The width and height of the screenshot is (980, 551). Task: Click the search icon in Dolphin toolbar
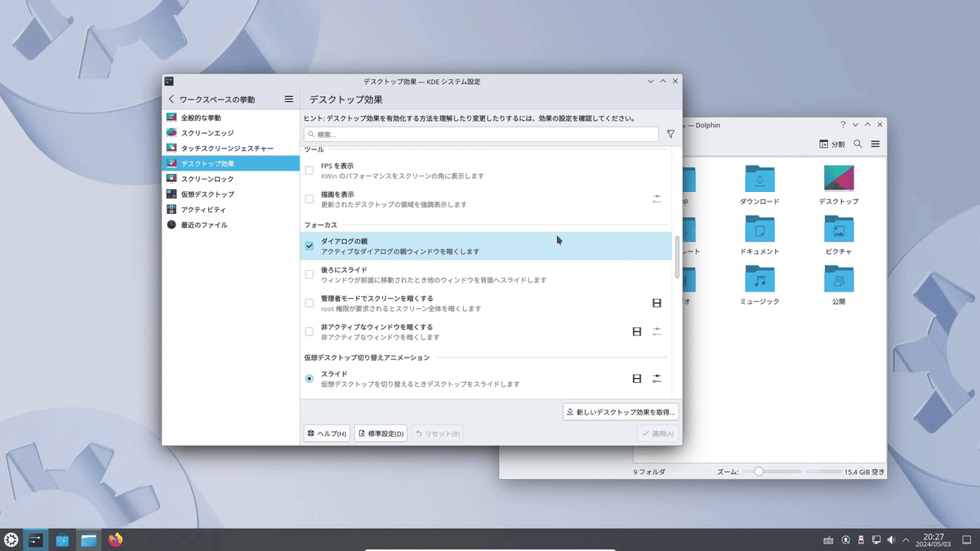point(858,144)
